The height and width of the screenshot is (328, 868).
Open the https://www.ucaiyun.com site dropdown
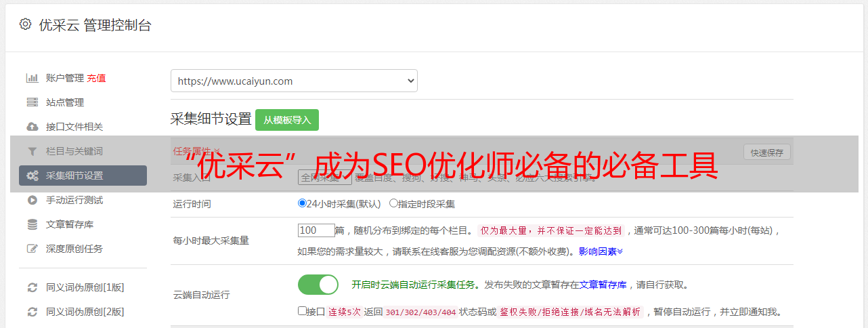(294, 81)
